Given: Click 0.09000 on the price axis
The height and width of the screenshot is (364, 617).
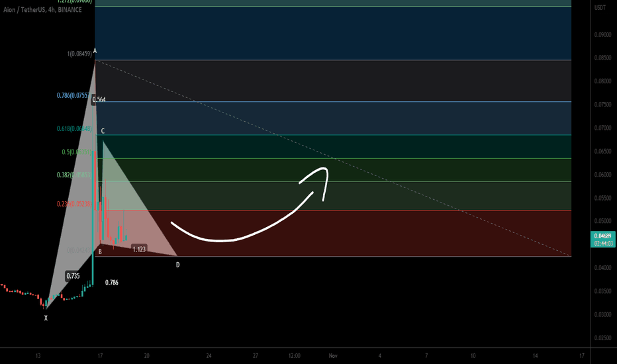Looking at the screenshot, I should coord(603,34).
